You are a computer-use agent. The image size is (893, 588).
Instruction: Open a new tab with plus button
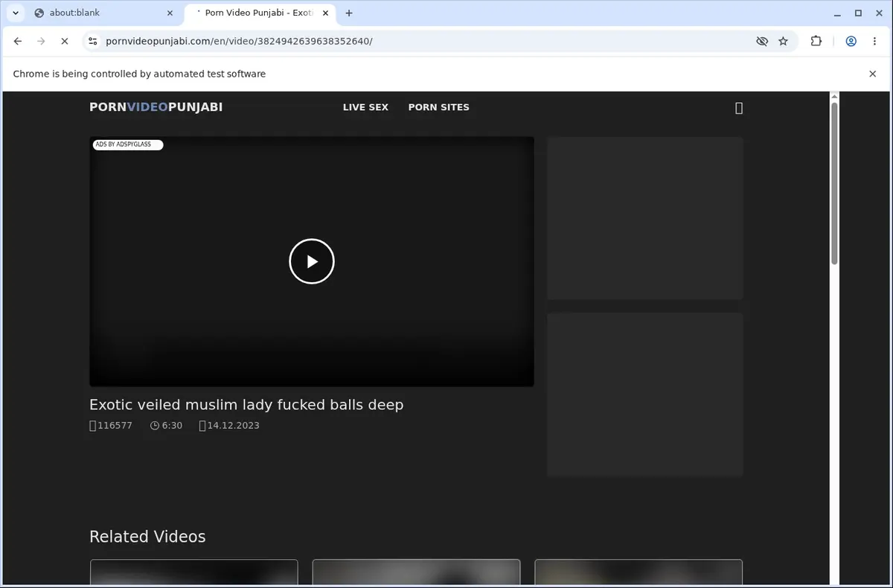[349, 13]
